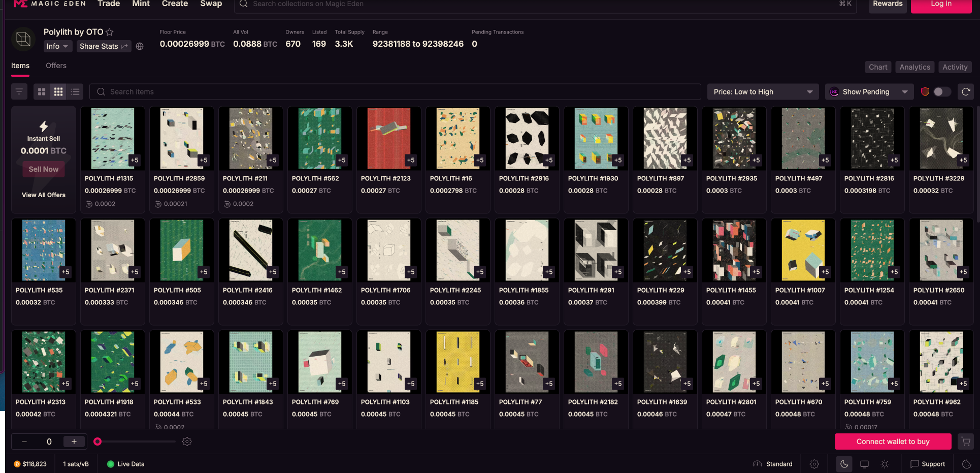Image resolution: width=980 pixels, height=473 pixels.
Task: Switch theme to light mode sun icon
Action: tap(885, 464)
